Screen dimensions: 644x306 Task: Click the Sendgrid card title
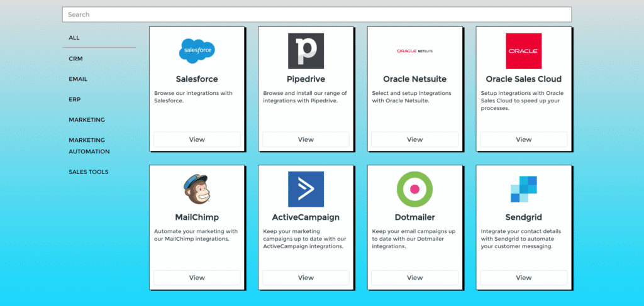coord(523,217)
